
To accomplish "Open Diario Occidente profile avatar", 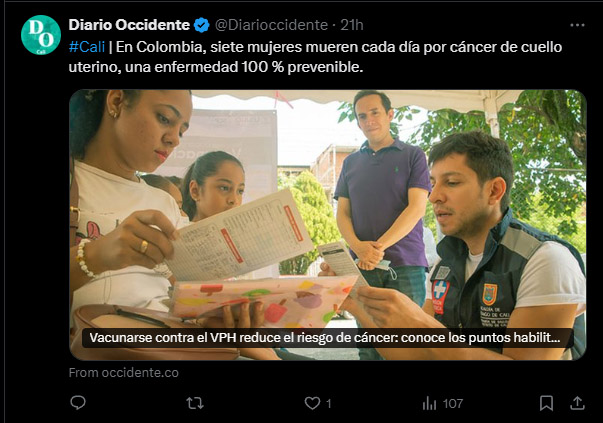I will click(41, 35).
